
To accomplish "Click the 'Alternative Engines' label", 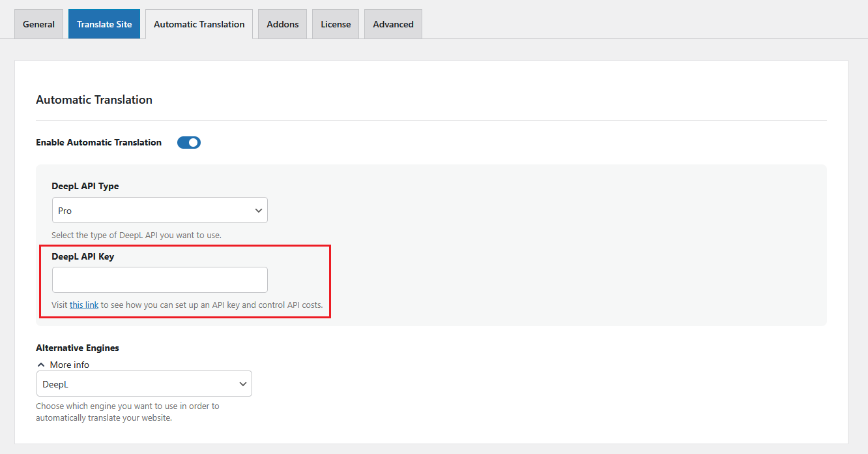I will tap(78, 348).
